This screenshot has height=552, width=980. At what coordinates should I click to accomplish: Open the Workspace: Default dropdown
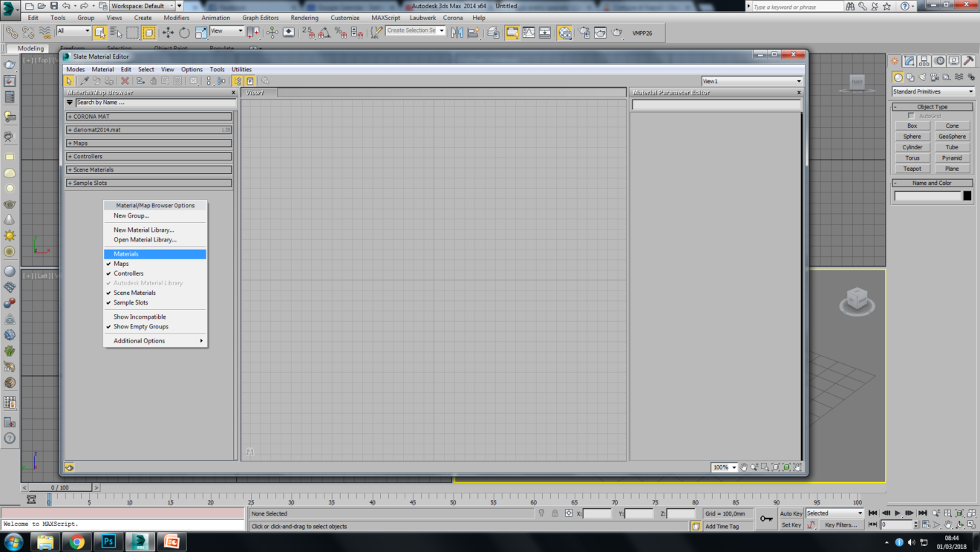coord(143,6)
